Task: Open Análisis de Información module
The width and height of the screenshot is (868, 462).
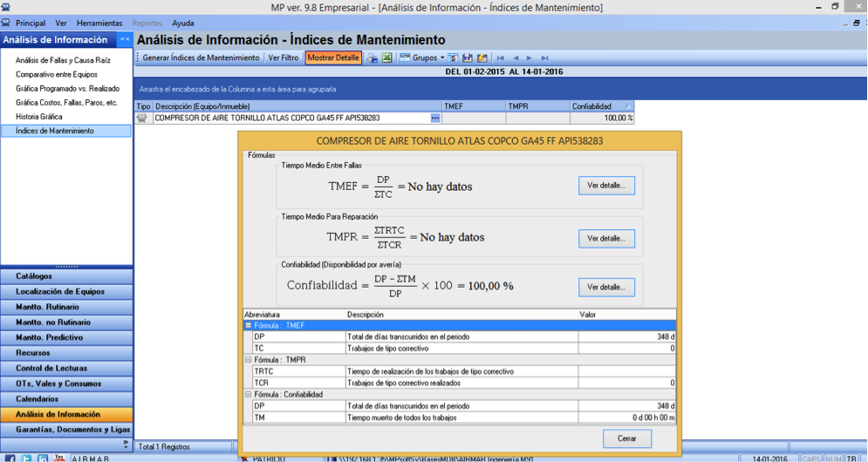Action: (x=66, y=414)
